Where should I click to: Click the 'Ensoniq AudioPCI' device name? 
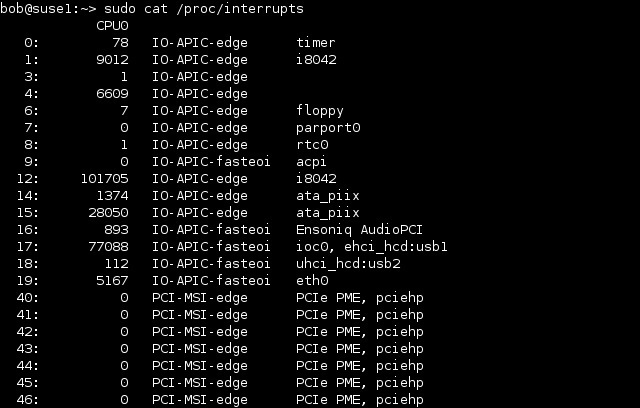tap(359, 230)
